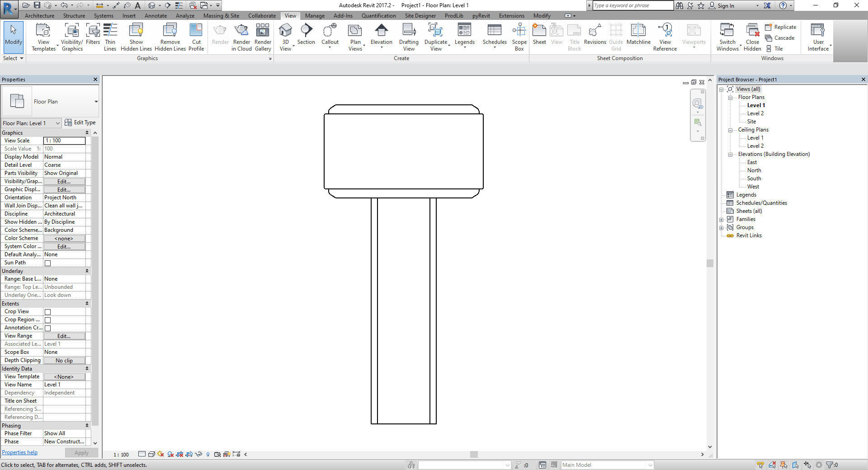
Task: Select the Matchline tool
Action: (638, 34)
